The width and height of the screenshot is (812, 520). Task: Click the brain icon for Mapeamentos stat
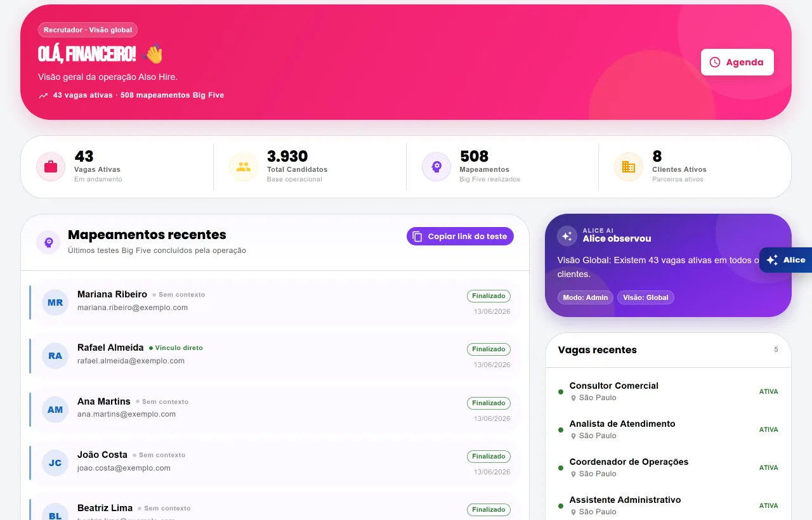436,167
